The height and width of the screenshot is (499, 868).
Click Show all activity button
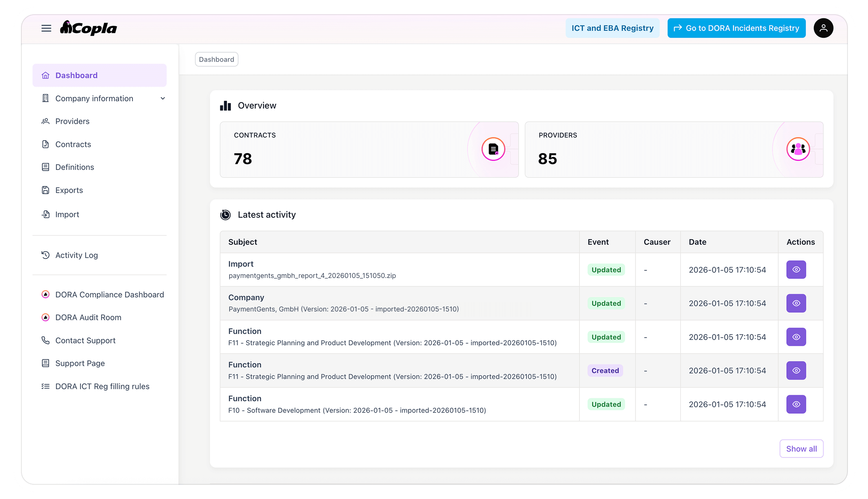pyautogui.click(x=801, y=449)
